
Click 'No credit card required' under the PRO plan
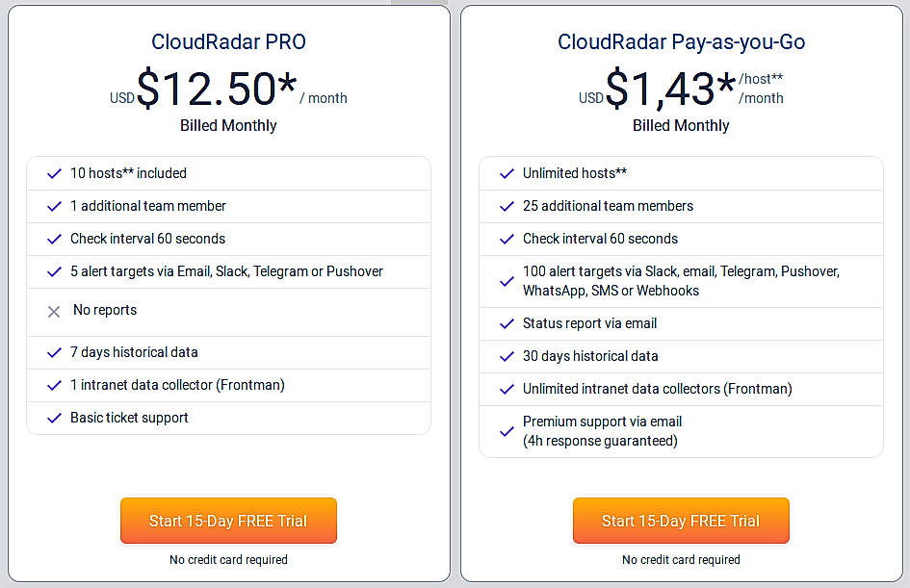228,559
